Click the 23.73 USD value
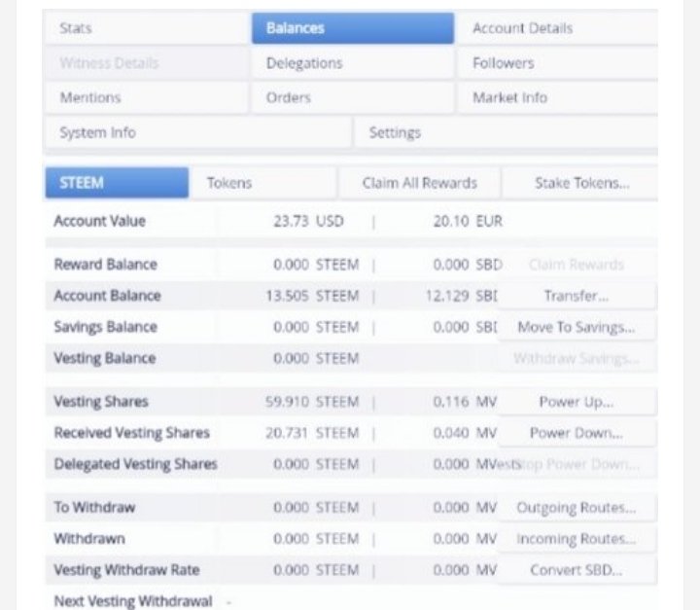 pyautogui.click(x=308, y=221)
